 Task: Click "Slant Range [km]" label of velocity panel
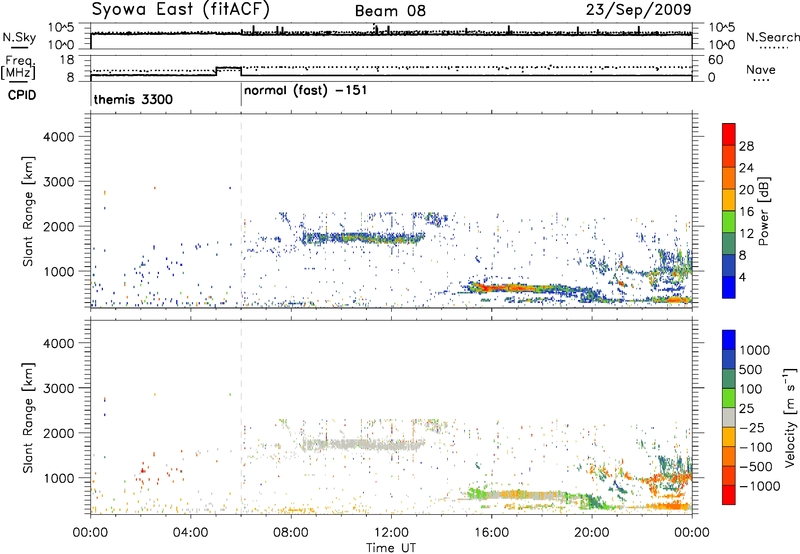coord(28,418)
